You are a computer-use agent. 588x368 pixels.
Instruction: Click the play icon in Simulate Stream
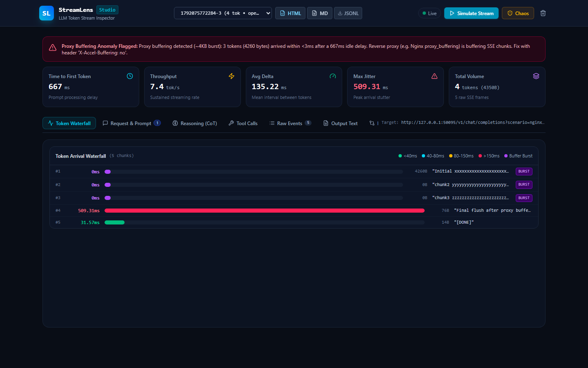pos(452,13)
